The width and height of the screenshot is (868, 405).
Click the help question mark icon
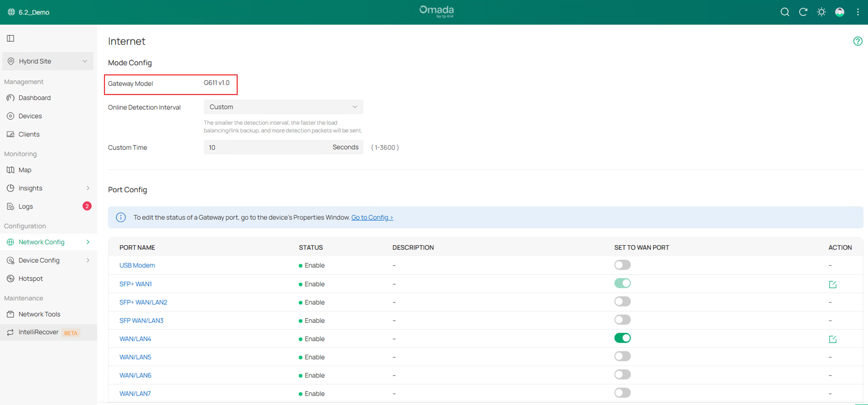857,41
